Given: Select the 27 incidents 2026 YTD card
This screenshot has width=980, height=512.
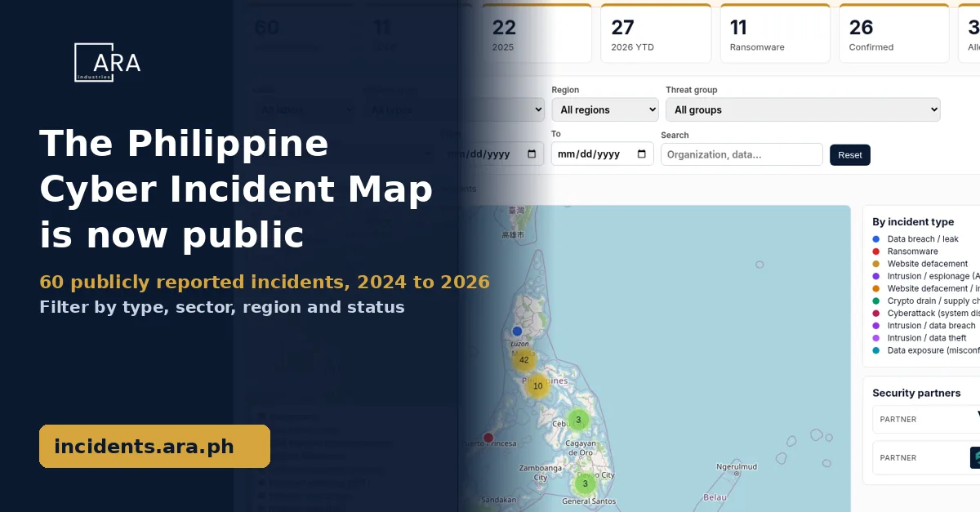Looking at the screenshot, I should 656,33.
